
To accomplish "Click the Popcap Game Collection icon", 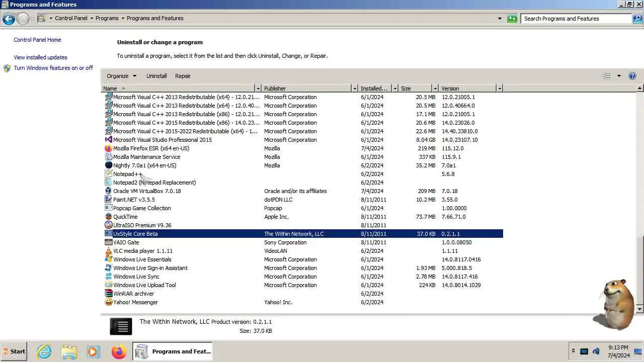I will point(108,208).
